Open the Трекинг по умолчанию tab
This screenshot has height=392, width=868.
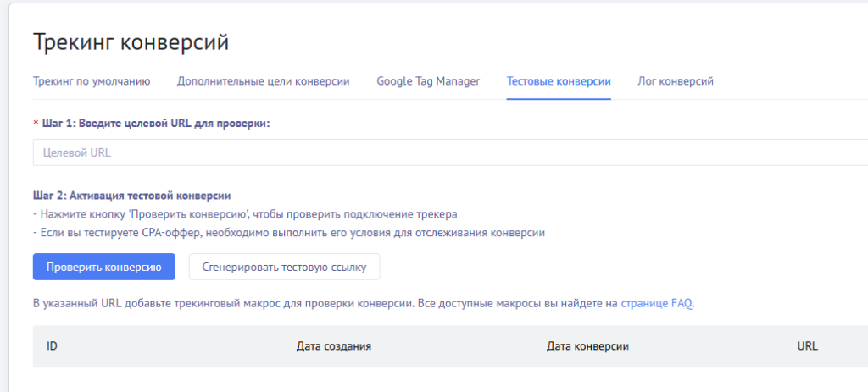(x=92, y=81)
